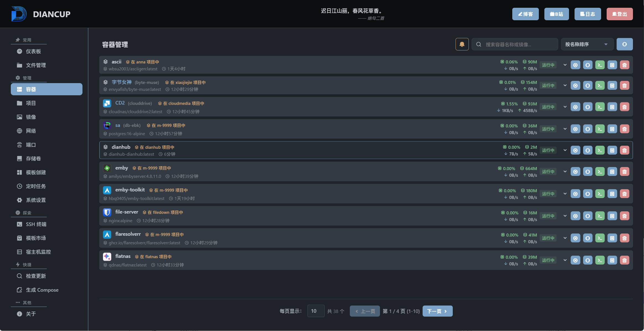Open the 按名称排序 sort dropdown

pyautogui.click(x=586, y=44)
